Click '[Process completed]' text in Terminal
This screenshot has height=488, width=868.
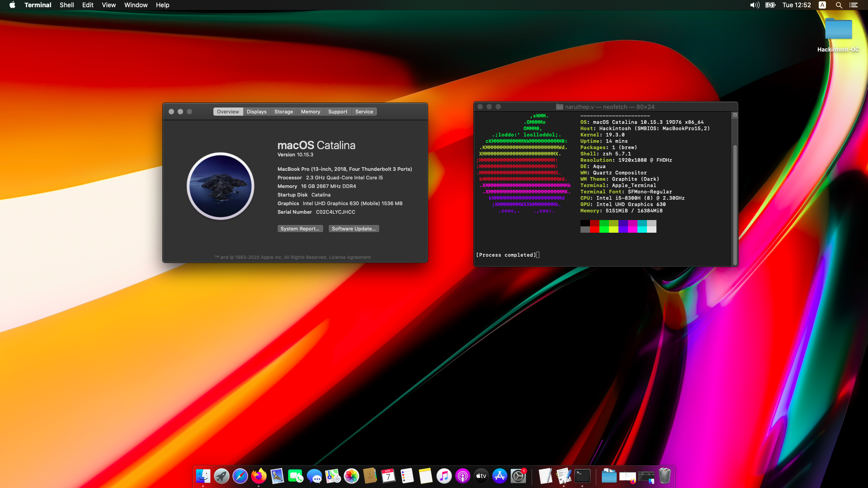click(506, 255)
